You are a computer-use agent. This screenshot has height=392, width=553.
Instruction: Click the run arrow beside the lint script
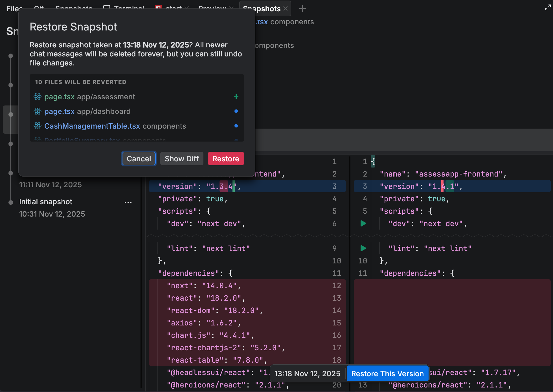[x=363, y=248]
